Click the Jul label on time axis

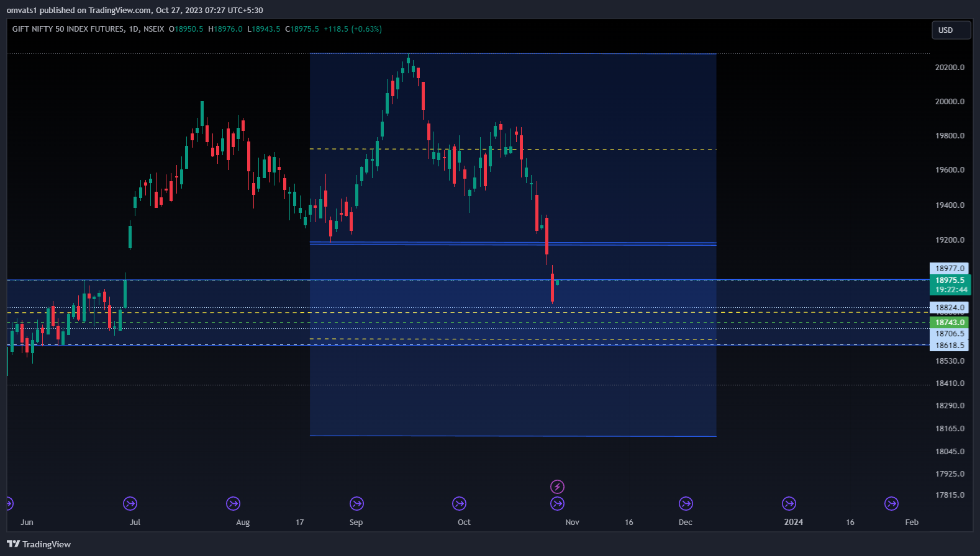pos(135,522)
